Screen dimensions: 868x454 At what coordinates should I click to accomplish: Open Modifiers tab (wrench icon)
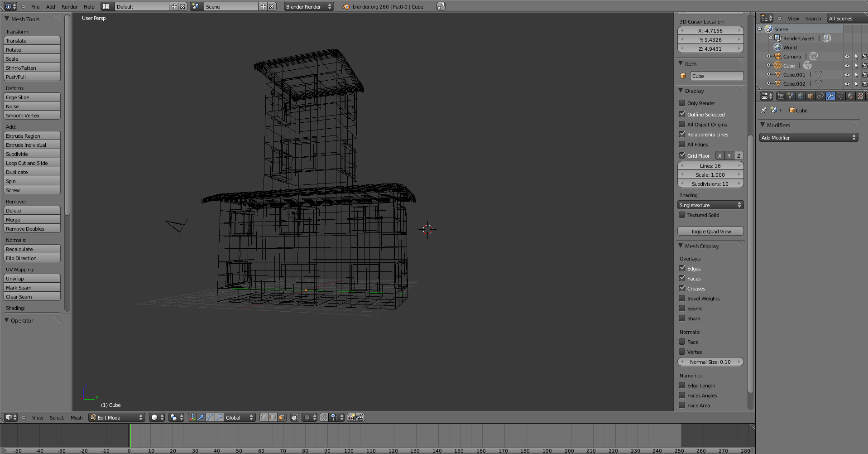[x=830, y=96]
